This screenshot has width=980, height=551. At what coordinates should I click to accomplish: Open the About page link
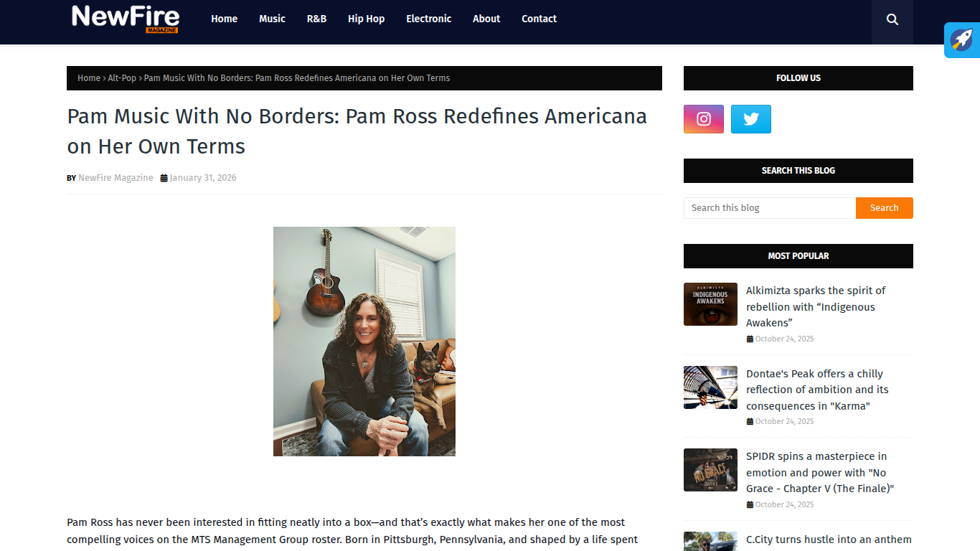coord(486,19)
